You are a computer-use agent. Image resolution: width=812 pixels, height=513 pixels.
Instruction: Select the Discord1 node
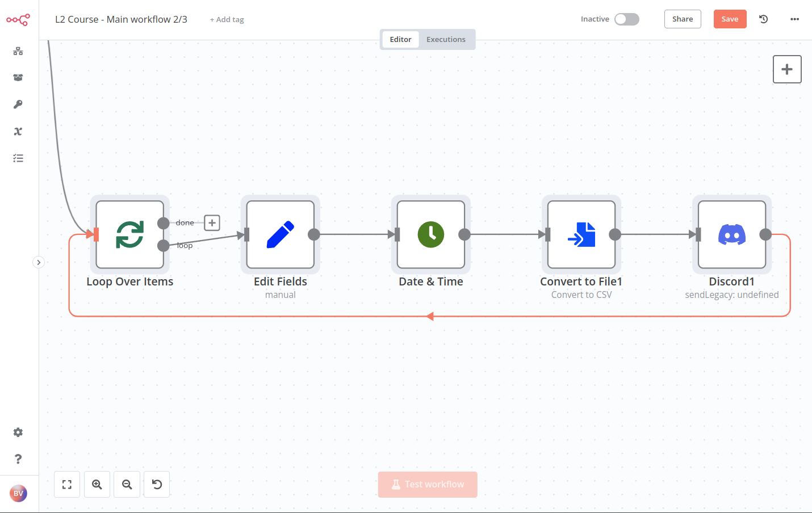click(732, 234)
